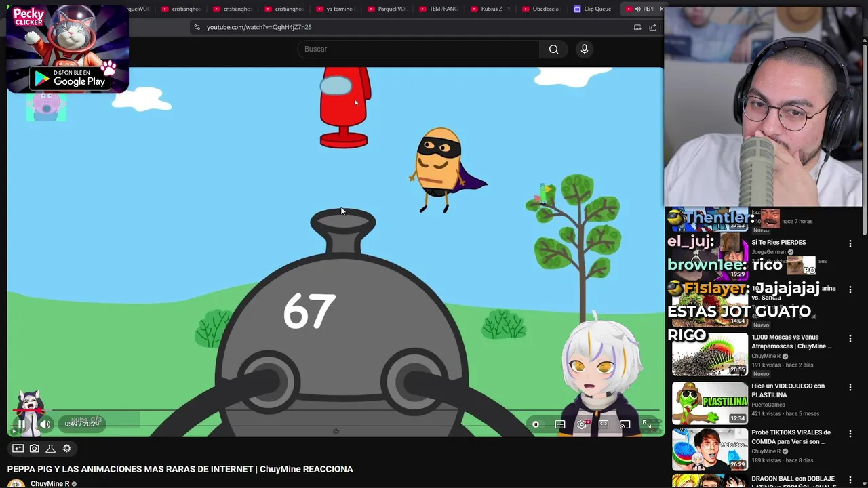
Task: Open options menu for "Si Te Ries PIERDES"
Action: [x=850, y=243]
